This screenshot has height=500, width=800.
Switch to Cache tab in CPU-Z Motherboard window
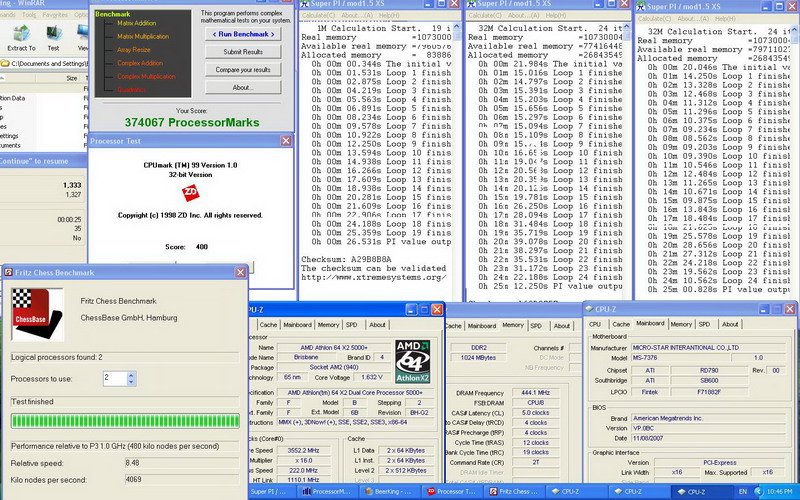point(620,324)
